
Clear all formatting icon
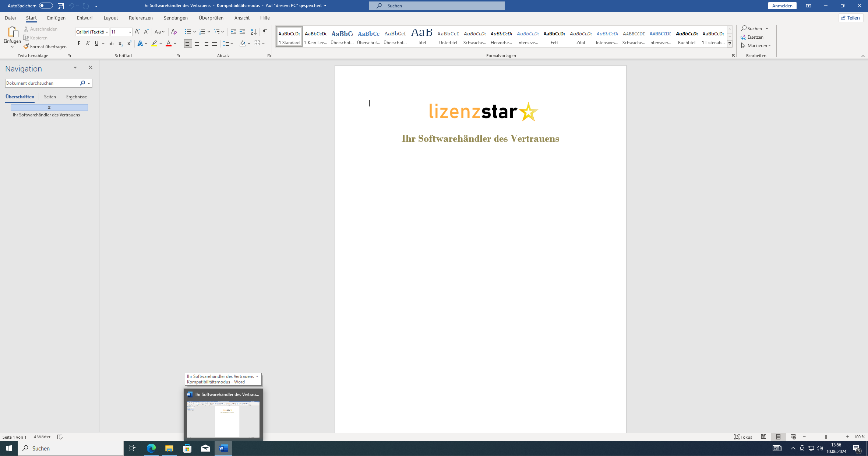(x=174, y=32)
